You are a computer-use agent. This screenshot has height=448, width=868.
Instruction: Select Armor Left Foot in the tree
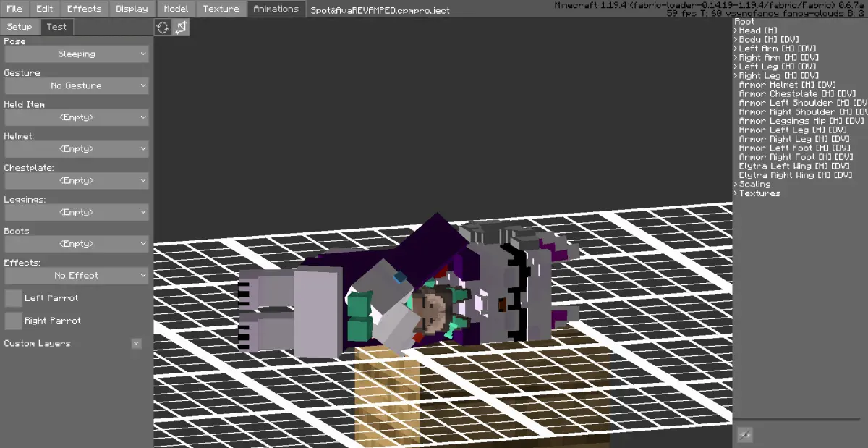(795, 148)
